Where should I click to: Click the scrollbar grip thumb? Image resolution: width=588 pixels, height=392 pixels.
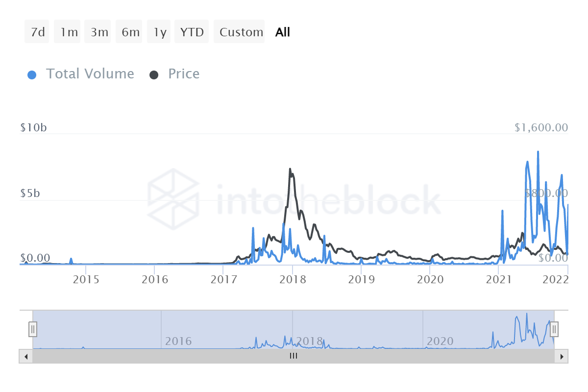294,356
